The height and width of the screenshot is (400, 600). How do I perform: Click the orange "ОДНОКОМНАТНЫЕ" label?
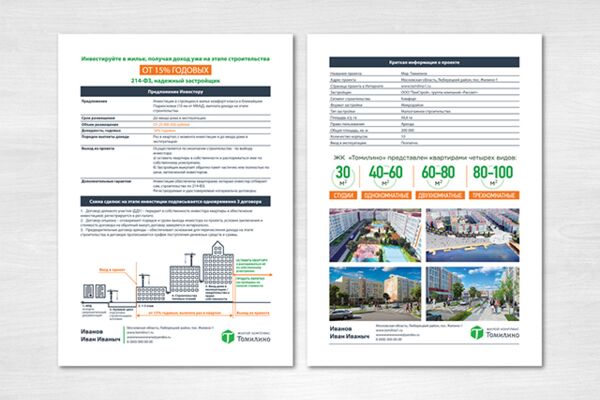386,195
